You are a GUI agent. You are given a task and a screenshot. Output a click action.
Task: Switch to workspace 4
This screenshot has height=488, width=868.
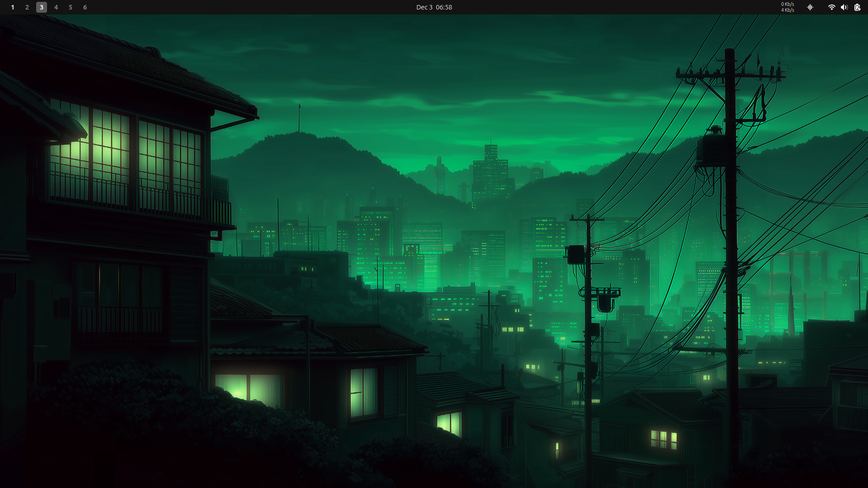click(56, 7)
